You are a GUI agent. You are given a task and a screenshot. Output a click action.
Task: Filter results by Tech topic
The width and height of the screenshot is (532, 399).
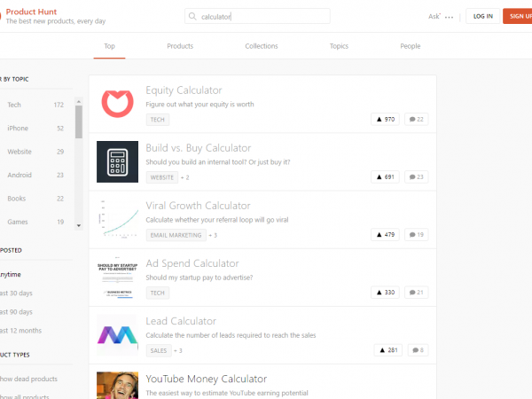coord(14,105)
